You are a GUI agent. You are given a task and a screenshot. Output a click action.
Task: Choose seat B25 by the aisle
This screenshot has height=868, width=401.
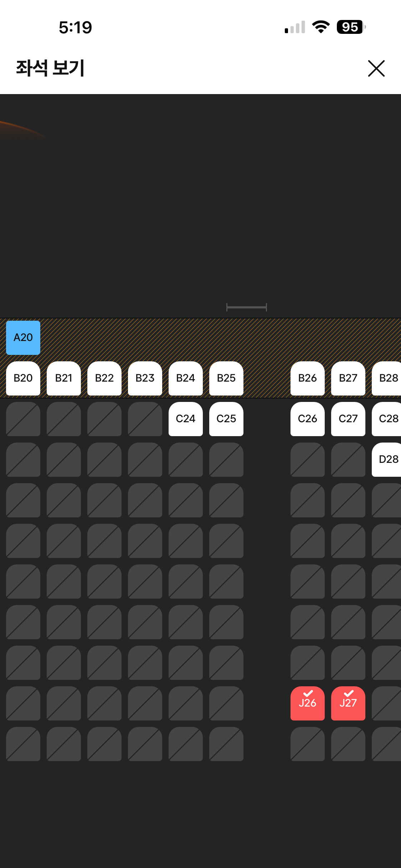[x=226, y=378]
